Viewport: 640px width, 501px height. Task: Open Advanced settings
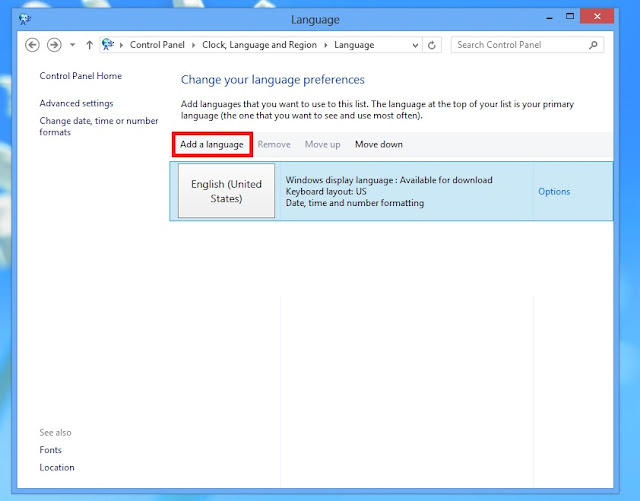point(76,103)
